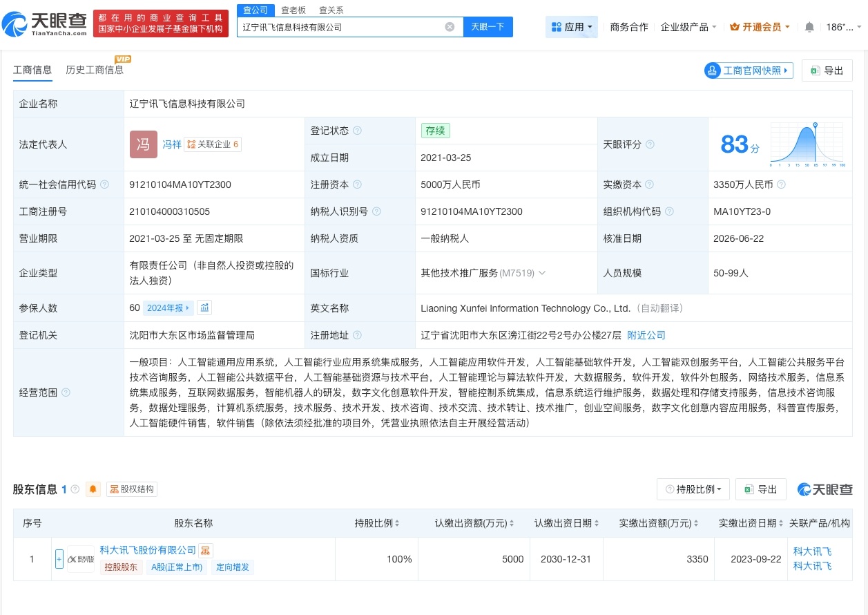Open 冯祥 legal representative link

coord(172,144)
